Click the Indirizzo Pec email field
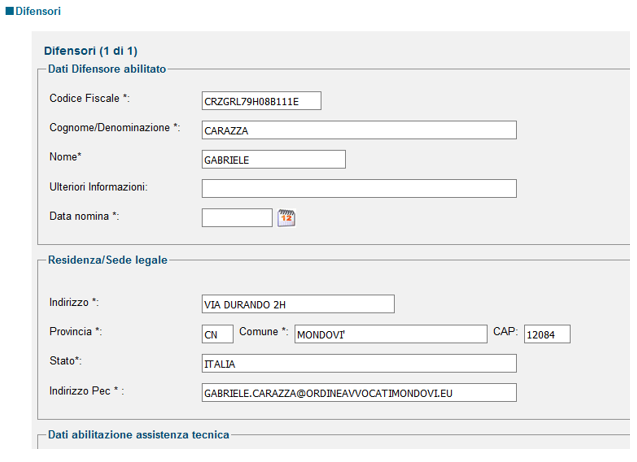This screenshot has width=637, height=462. pos(359,393)
